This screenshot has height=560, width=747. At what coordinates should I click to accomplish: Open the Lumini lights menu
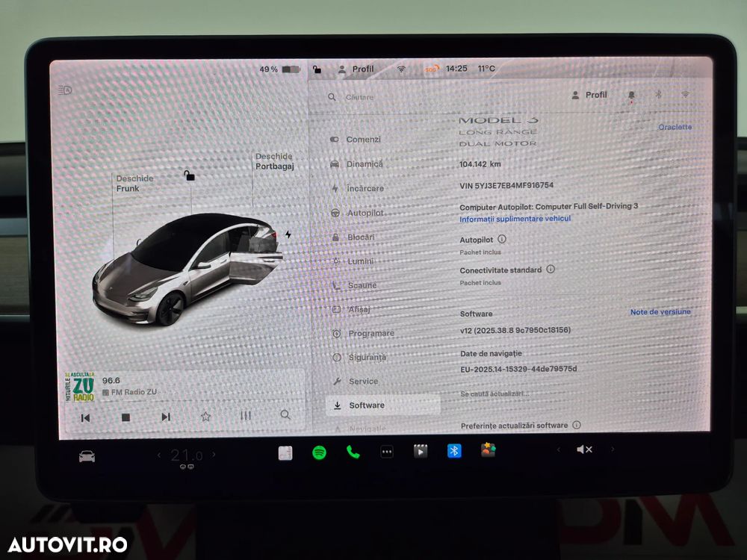(353, 261)
